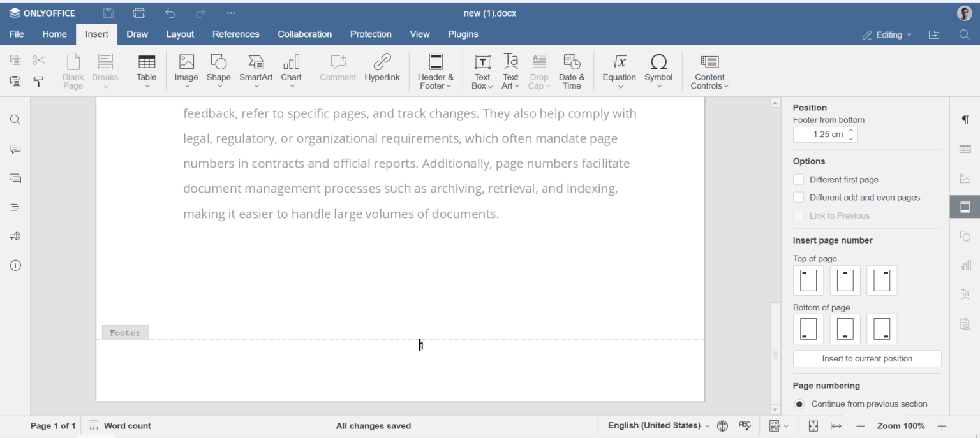Open Word count from the status bar
The width and height of the screenshot is (980, 438).
pyautogui.click(x=128, y=425)
